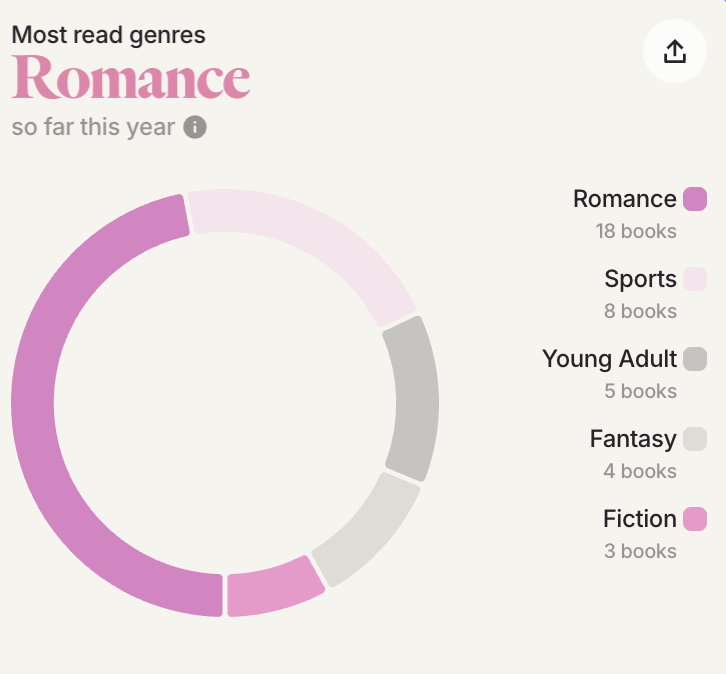Select the gray Young Adult chart segment

(411, 398)
